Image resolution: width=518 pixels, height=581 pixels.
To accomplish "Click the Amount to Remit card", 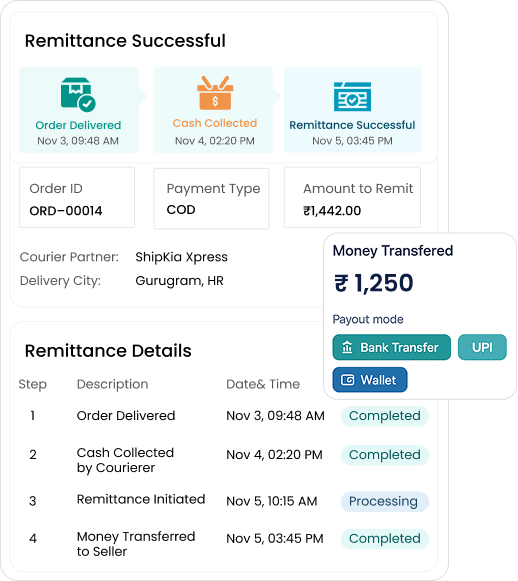I will click(x=352, y=197).
